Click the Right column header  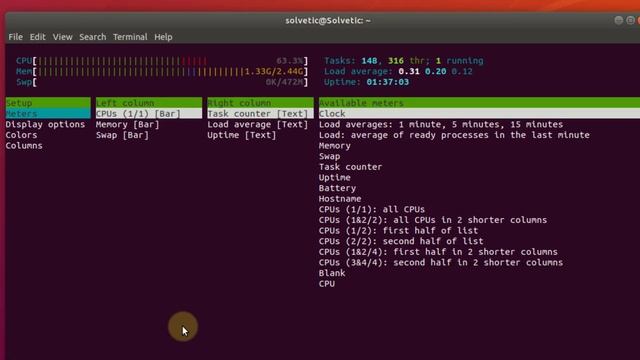pyautogui.click(x=260, y=103)
